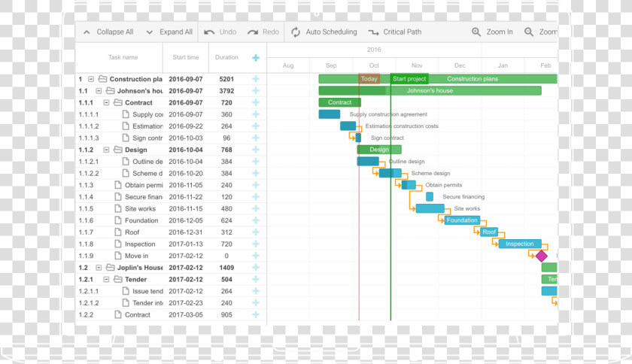Collapse the Tender node
The width and height of the screenshot is (632, 364).
click(106, 279)
